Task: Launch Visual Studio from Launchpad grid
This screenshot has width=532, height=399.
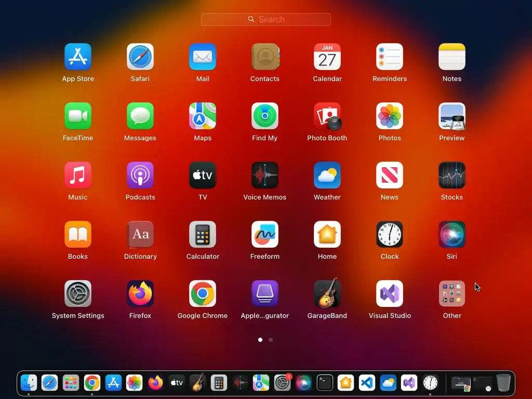Action: [x=390, y=294]
